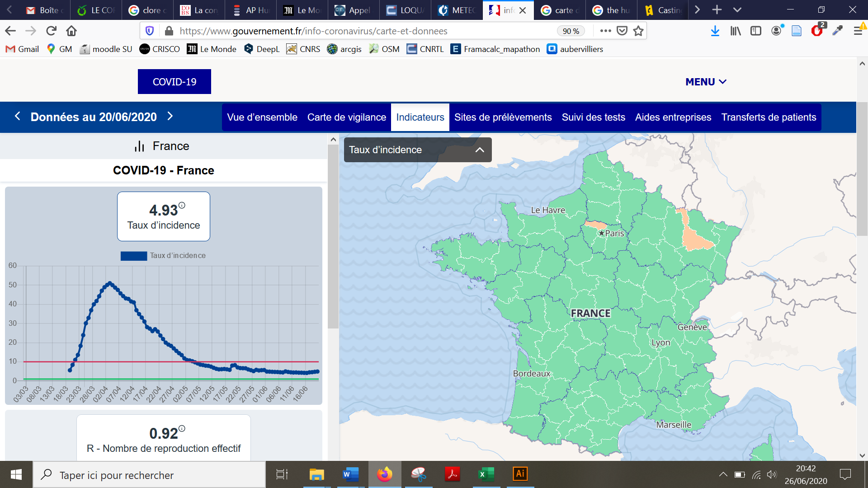868x488 pixels.
Task: Go to the previous date with left chevron
Action: [17, 116]
